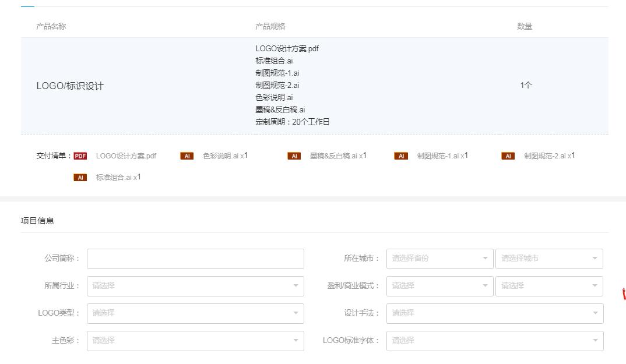
Task: Click the AI icon beside 制图规范-1.ai
Action: tap(401, 156)
